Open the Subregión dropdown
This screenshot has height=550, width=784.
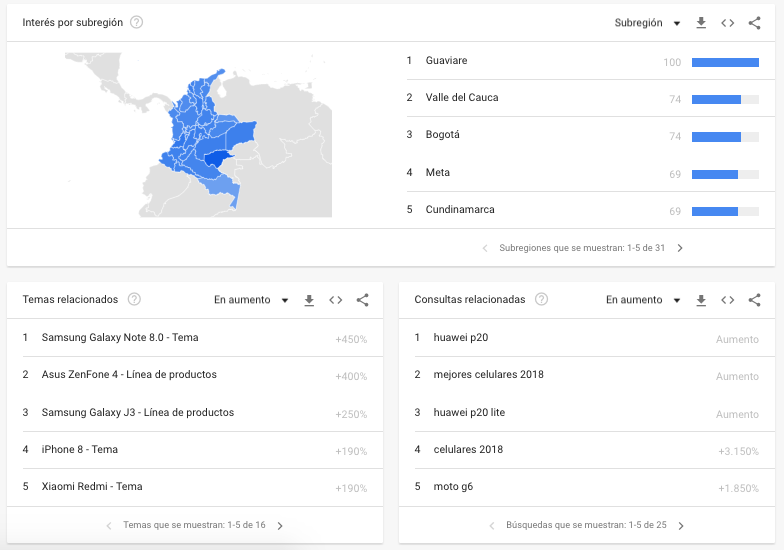tap(648, 23)
